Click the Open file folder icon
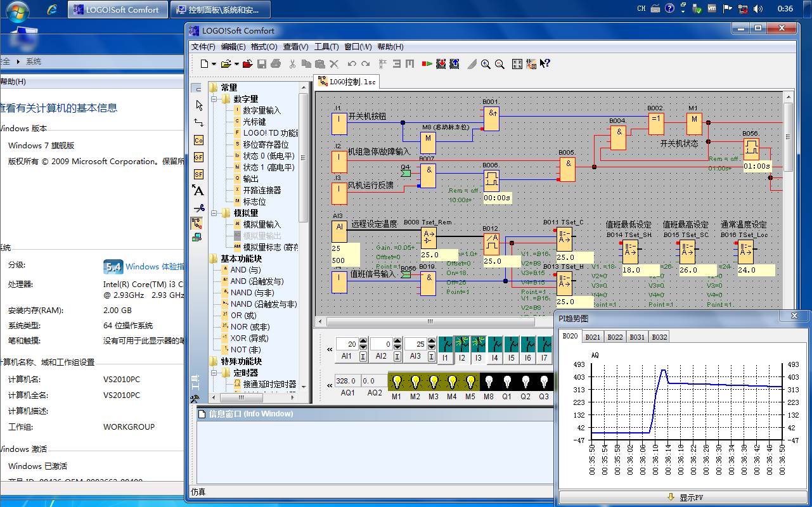 coord(226,64)
